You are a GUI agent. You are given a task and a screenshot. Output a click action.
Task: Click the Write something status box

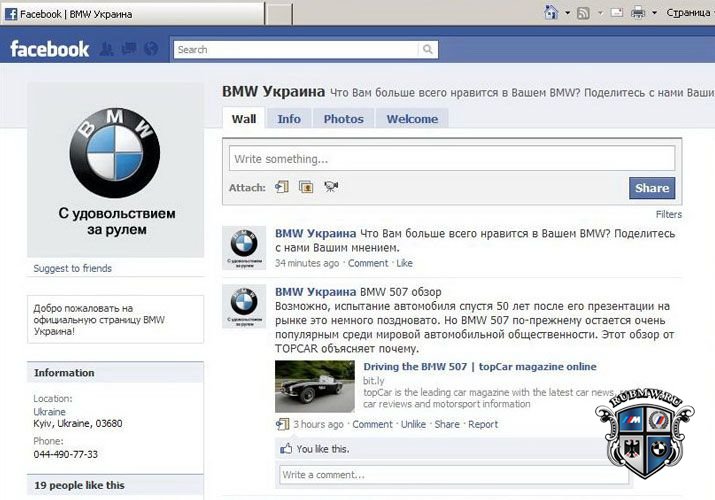[x=452, y=159]
